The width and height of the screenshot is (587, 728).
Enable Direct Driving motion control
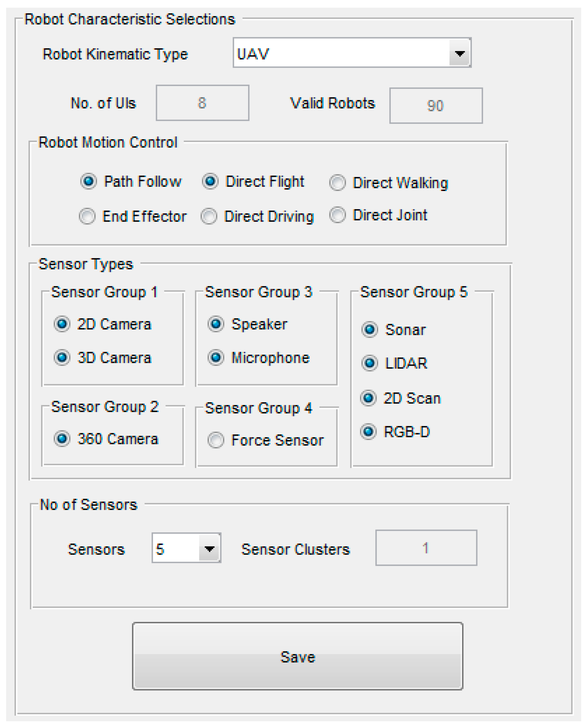coord(209,216)
